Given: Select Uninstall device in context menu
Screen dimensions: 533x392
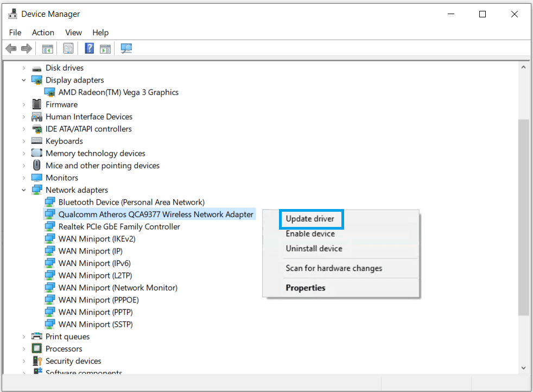Looking at the screenshot, I should click(x=314, y=248).
